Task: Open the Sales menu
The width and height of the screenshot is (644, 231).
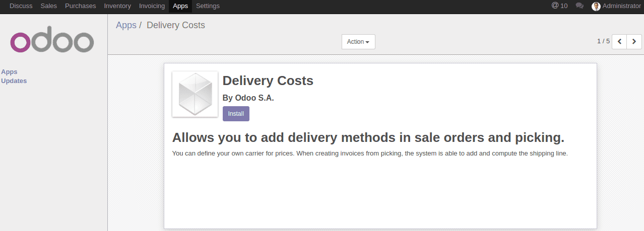Action: tap(49, 6)
